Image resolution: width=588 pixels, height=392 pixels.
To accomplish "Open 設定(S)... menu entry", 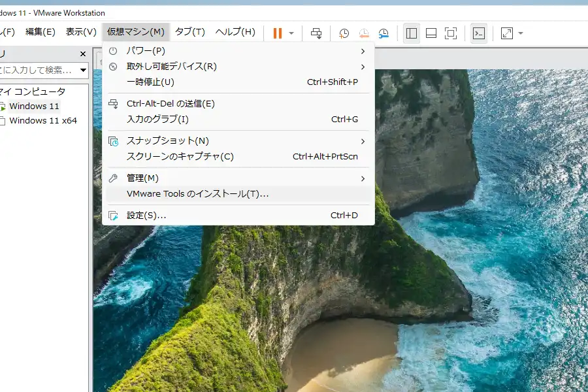I will tap(238, 216).
